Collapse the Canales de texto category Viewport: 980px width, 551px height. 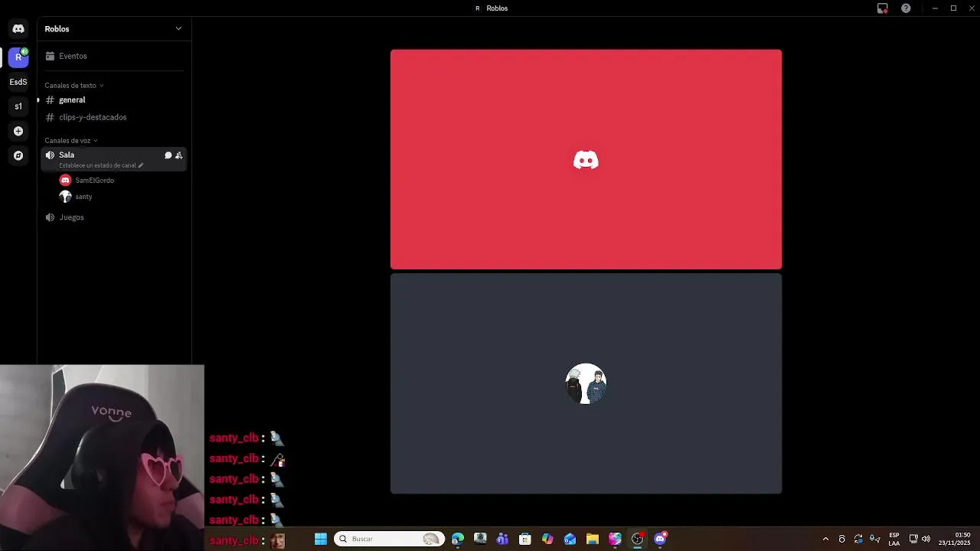pos(73,86)
